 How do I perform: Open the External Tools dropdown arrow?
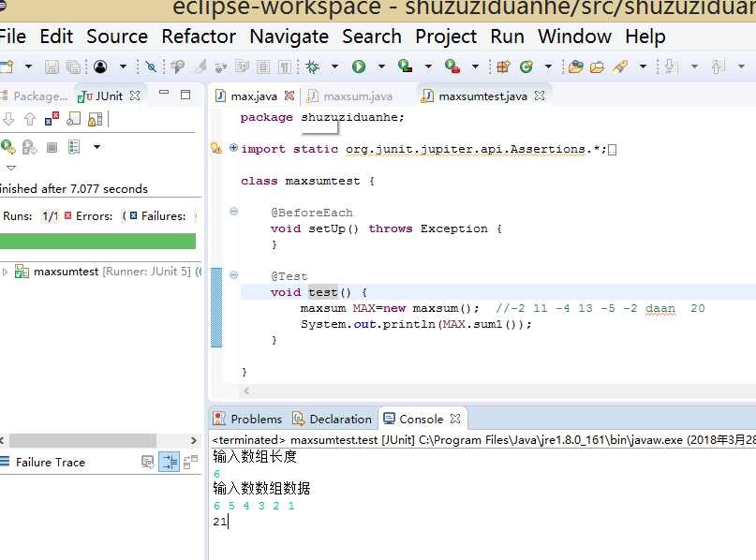[x=475, y=66]
